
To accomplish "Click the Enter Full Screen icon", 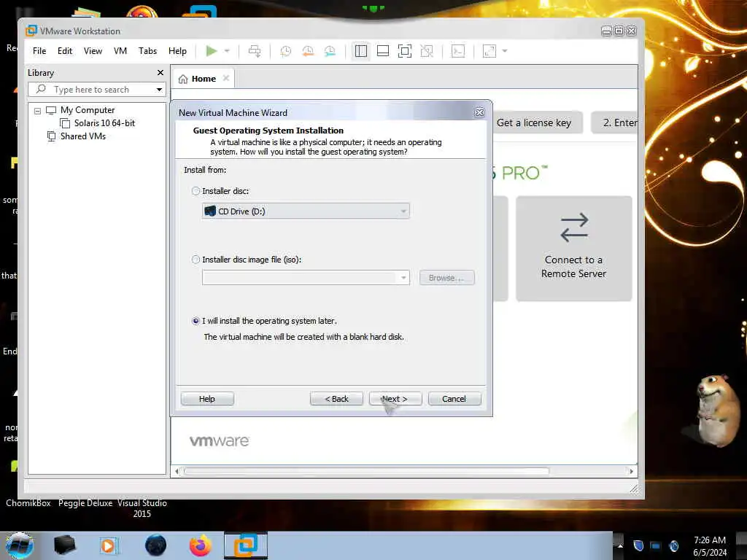I will [x=405, y=51].
